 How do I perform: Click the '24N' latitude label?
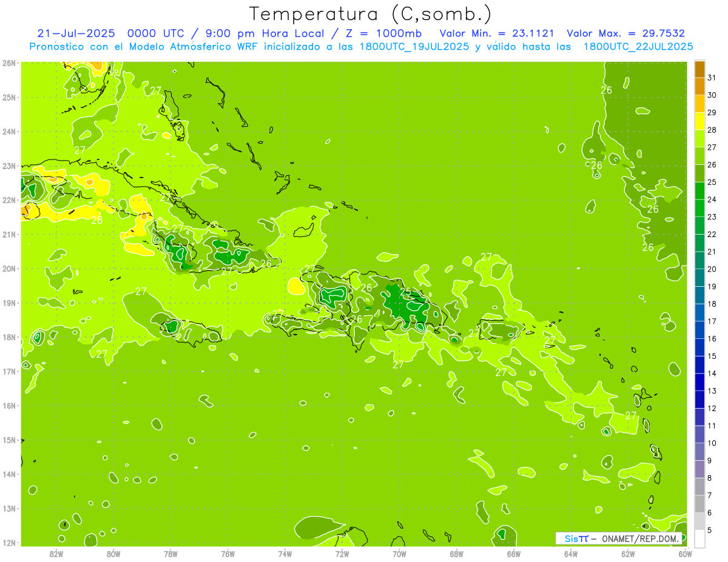tap(8, 131)
